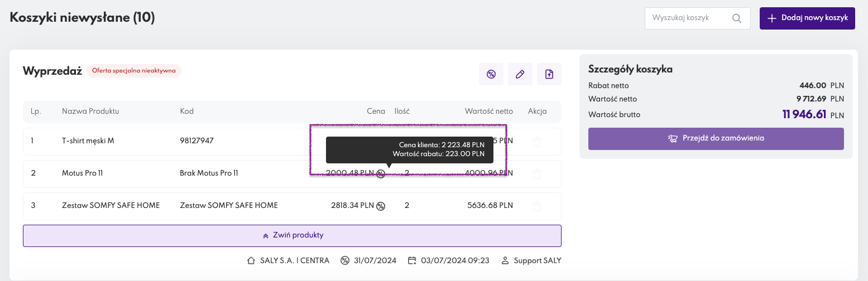The height and width of the screenshot is (281, 868).
Task: Click the export basket file icon
Action: [549, 74]
